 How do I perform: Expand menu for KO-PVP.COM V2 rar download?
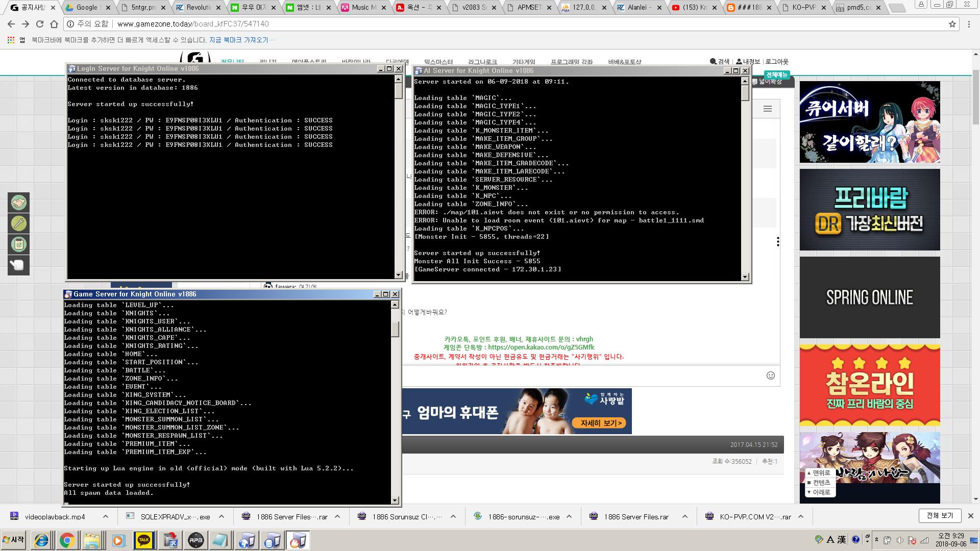(801, 516)
